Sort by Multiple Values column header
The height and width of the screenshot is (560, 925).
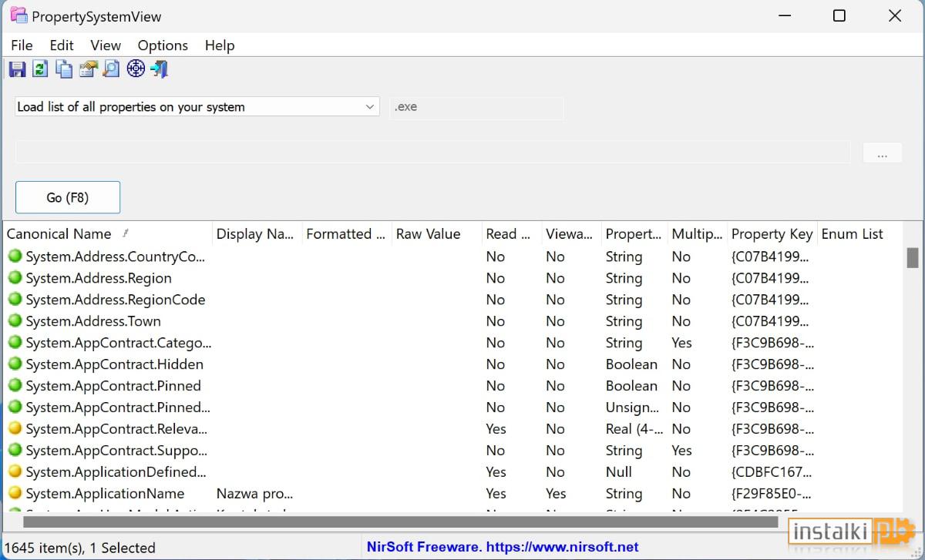coord(698,234)
